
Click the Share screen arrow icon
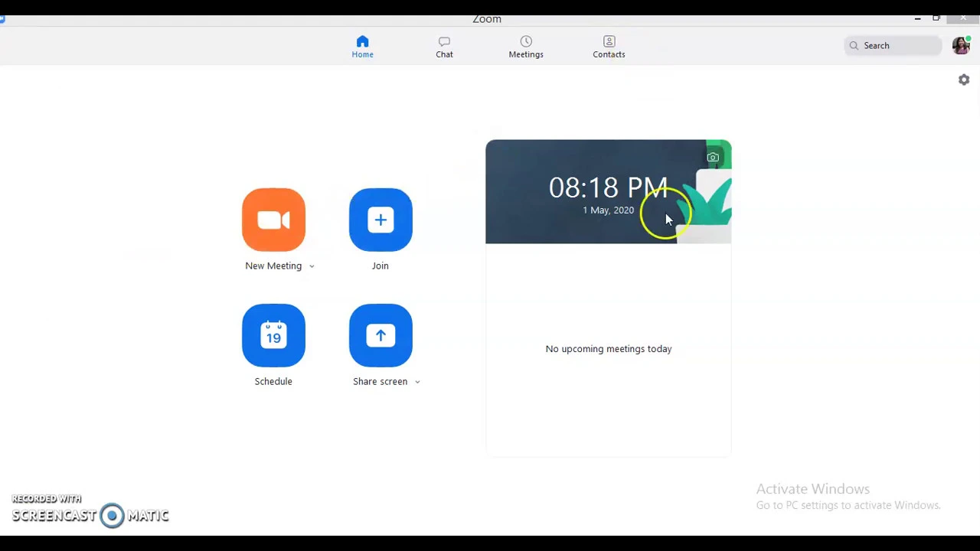(x=381, y=335)
